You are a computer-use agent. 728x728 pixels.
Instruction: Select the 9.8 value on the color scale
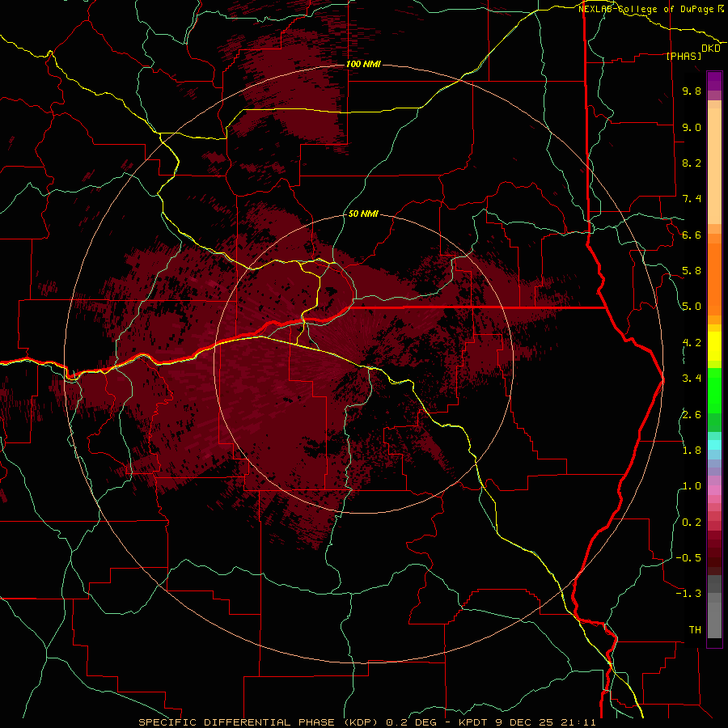tap(692, 91)
